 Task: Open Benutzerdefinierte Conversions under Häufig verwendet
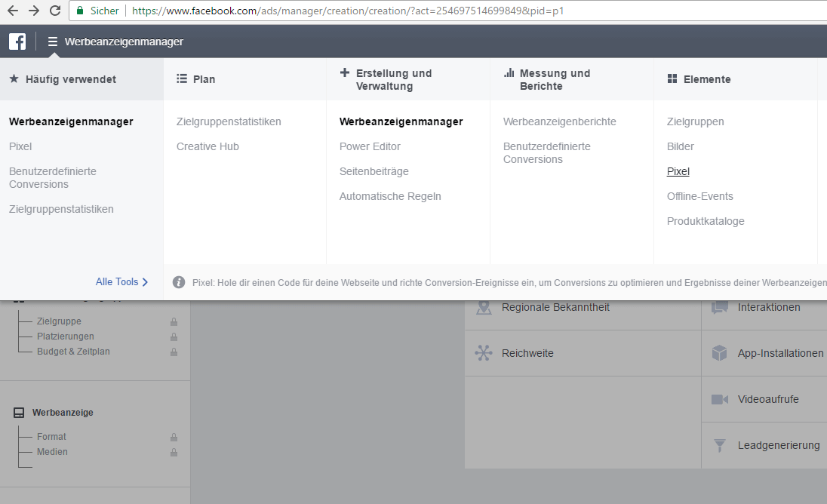[x=53, y=177]
